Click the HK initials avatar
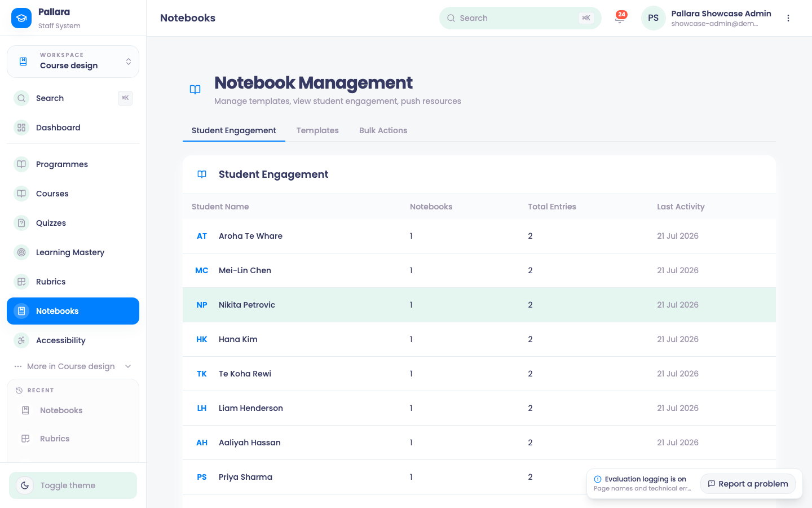 [202, 339]
